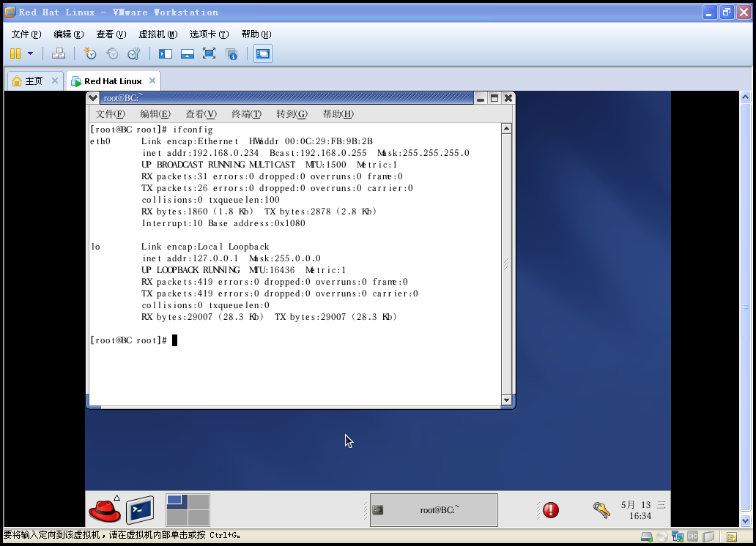Take a snapshot of this virtual machine
The height and width of the screenshot is (546, 756).
coord(90,53)
